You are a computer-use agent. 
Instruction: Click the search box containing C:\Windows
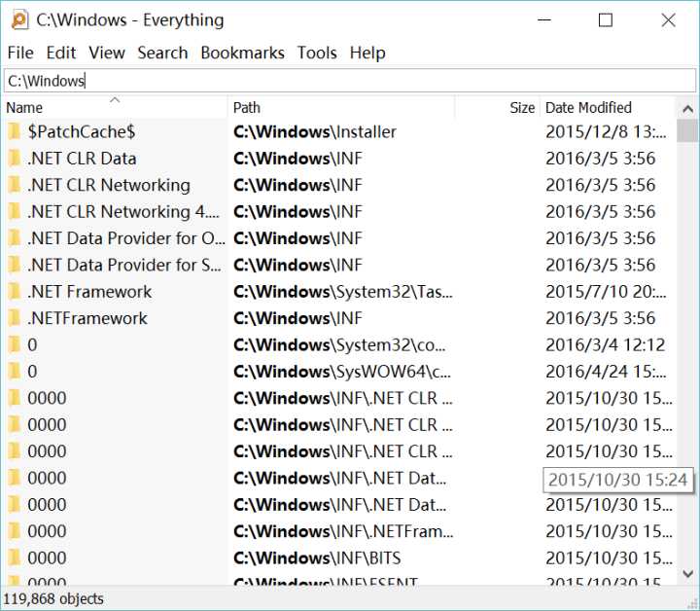350,81
